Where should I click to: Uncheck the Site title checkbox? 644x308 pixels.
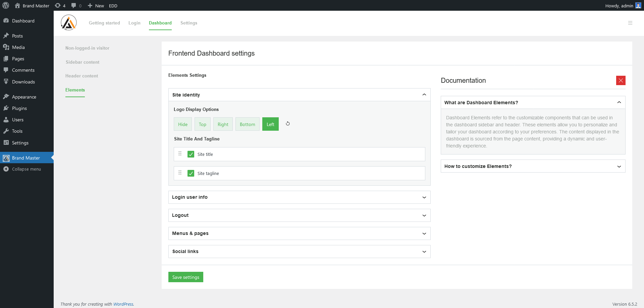[191, 154]
